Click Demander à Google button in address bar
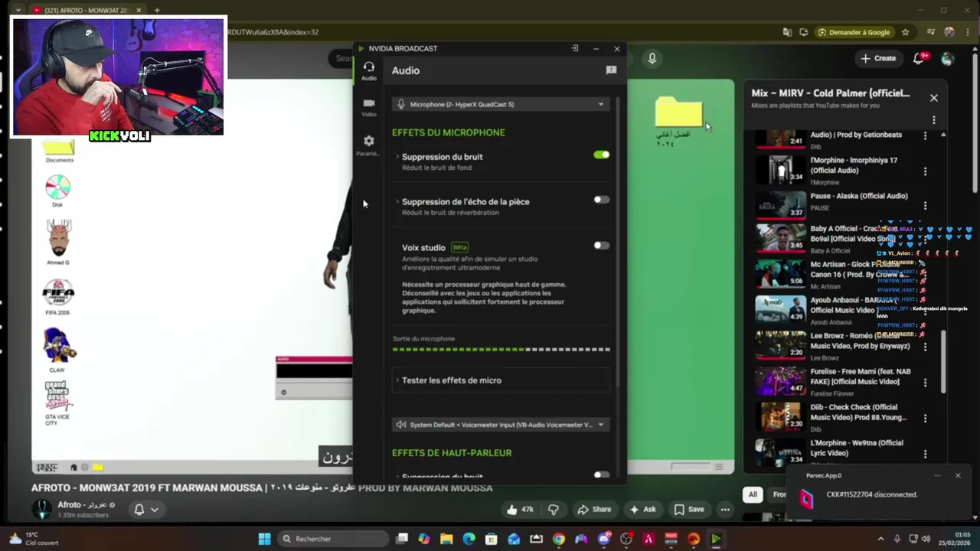 (854, 32)
